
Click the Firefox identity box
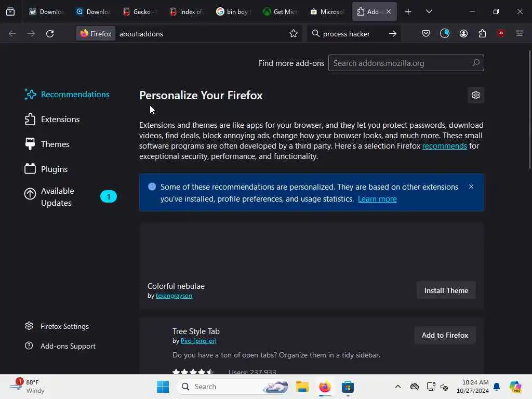[x=96, y=34]
